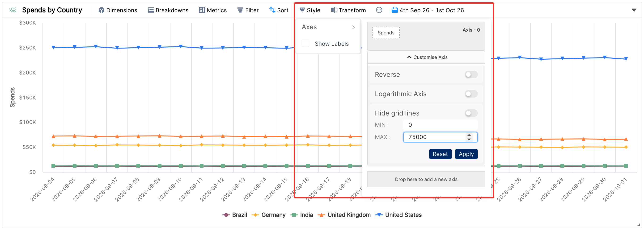Click the Metrics calculator icon

tap(202, 10)
